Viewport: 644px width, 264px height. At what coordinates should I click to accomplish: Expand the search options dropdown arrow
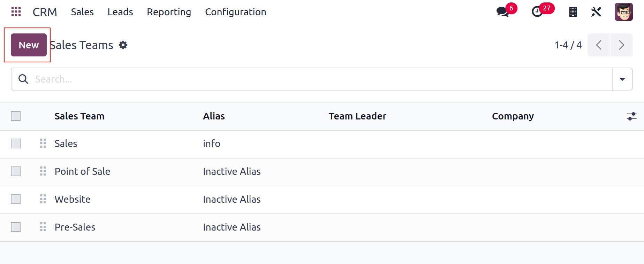pyautogui.click(x=622, y=79)
